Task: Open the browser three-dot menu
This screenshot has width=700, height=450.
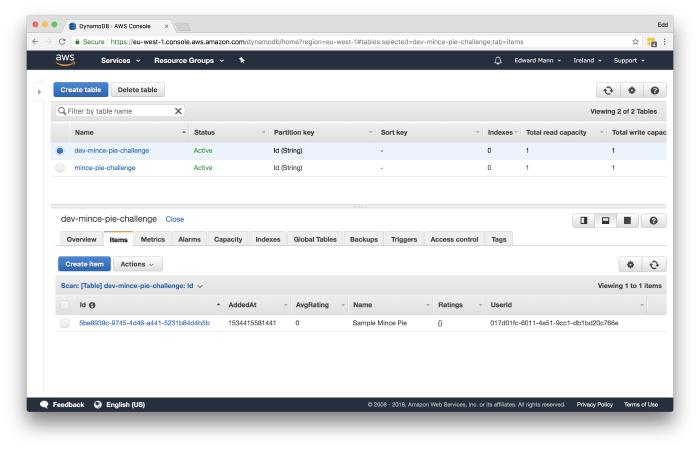Action: (x=665, y=42)
